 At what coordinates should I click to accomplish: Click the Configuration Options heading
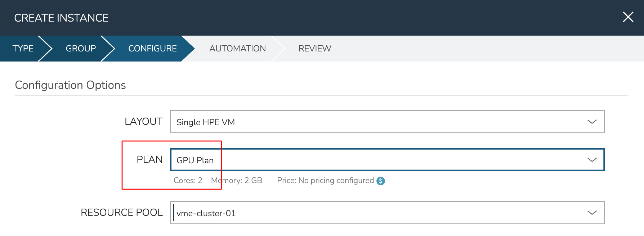(70, 85)
